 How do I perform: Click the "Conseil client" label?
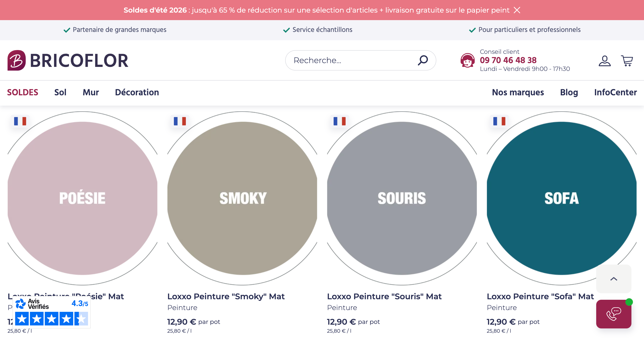tap(500, 52)
